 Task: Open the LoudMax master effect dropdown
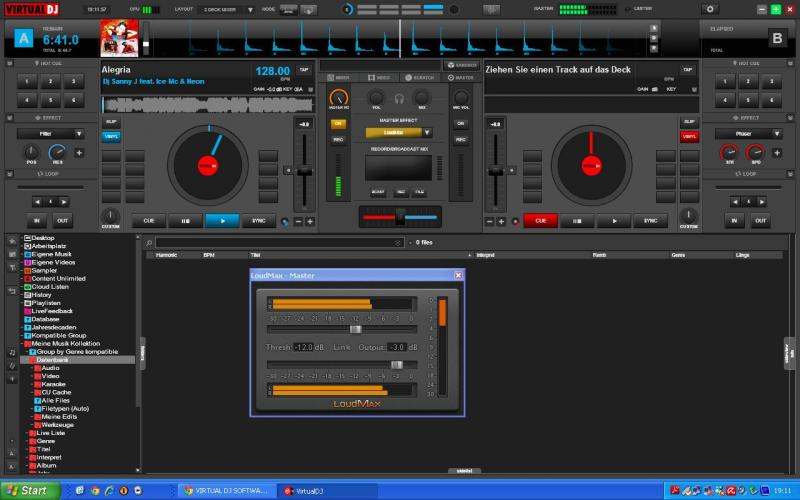click(427, 132)
